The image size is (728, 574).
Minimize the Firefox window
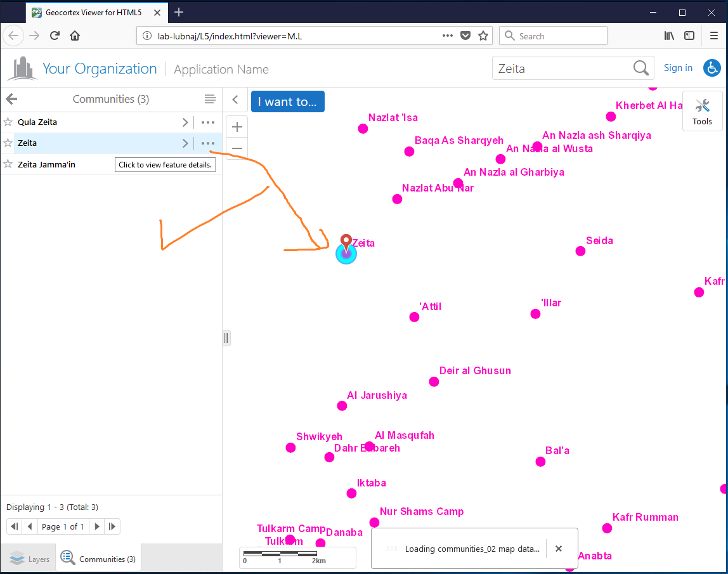(x=653, y=13)
